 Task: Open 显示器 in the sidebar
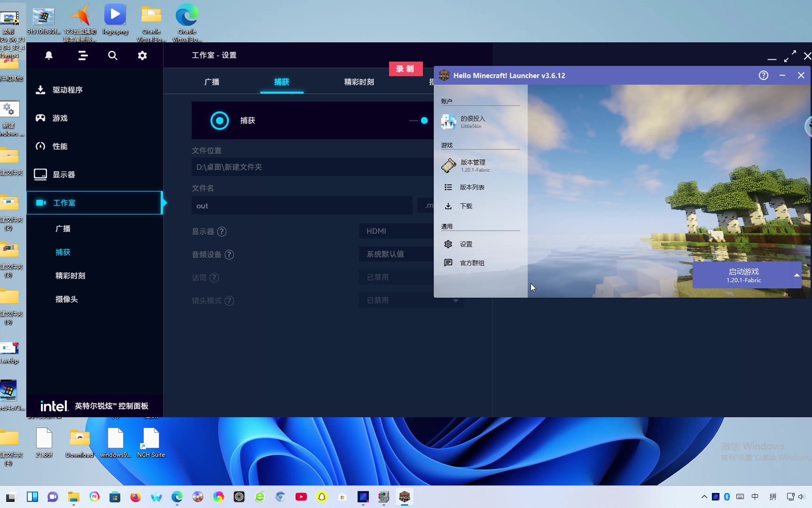[94, 175]
